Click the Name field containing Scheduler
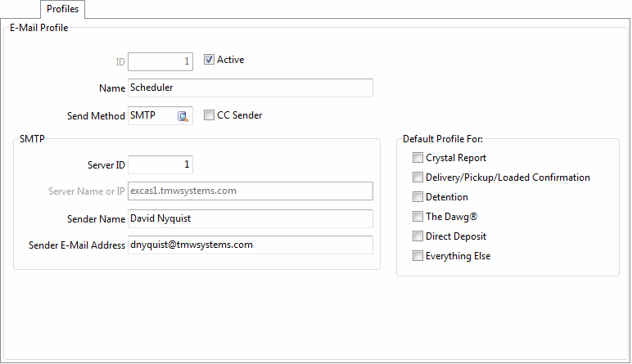 250,88
